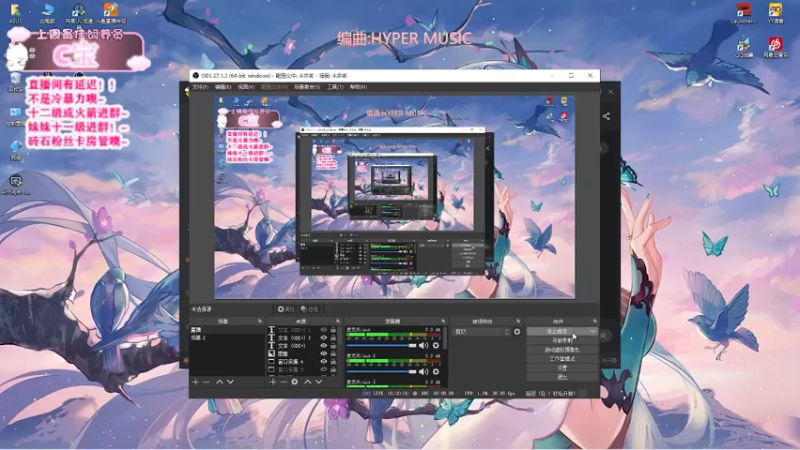The height and width of the screenshot is (450, 800).
Task: Lock the 图像 source
Action: (333, 354)
